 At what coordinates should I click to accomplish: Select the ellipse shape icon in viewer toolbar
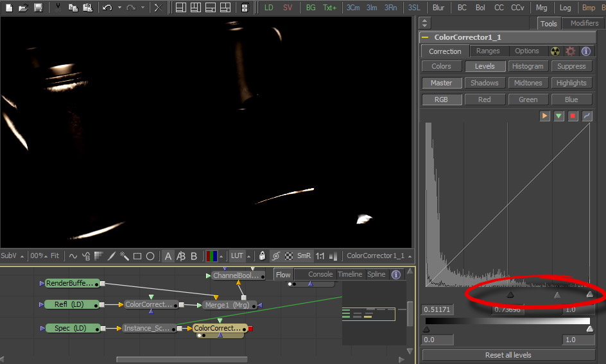pos(150,256)
